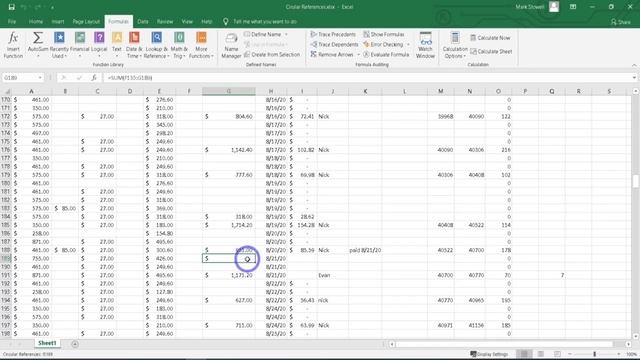Screen dimensions: 640x360
Task: Click Evaluate Formula
Action: [x=386, y=54]
